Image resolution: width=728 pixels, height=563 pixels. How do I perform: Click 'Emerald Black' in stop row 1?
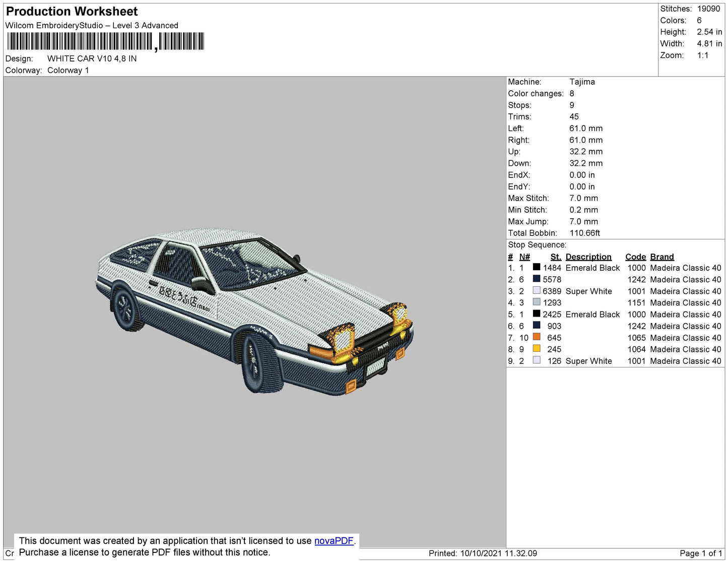(x=592, y=268)
